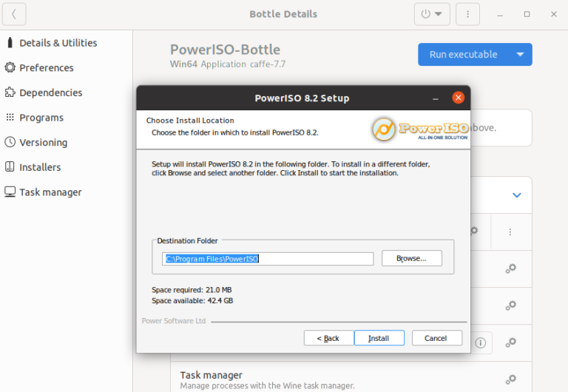Image resolution: width=568 pixels, height=392 pixels.
Task: Expand the arrow beside Run executable
Action: 520,54
